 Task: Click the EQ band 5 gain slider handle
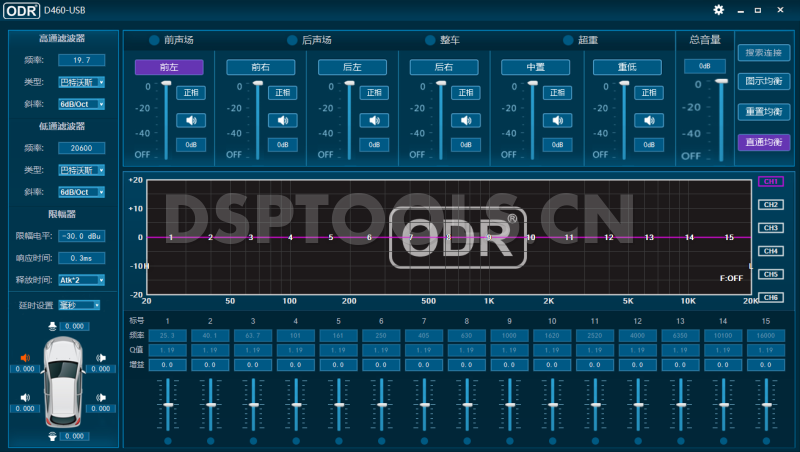tap(339, 405)
